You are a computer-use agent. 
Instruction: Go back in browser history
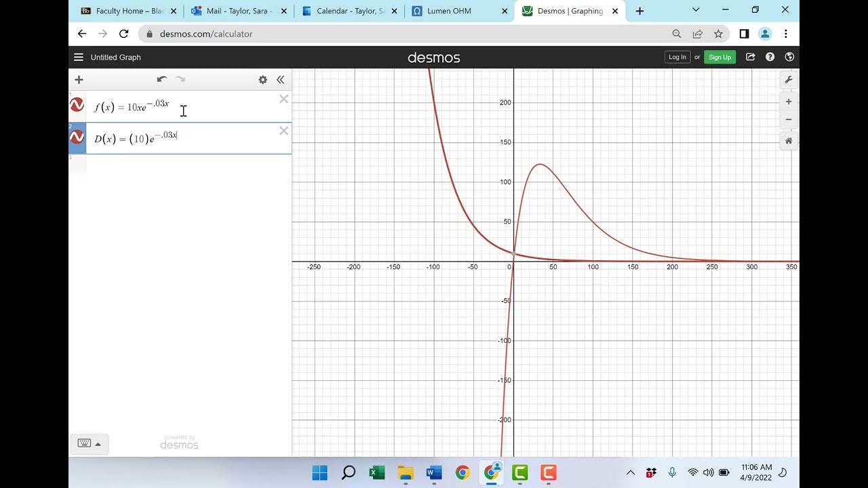(x=82, y=34)
